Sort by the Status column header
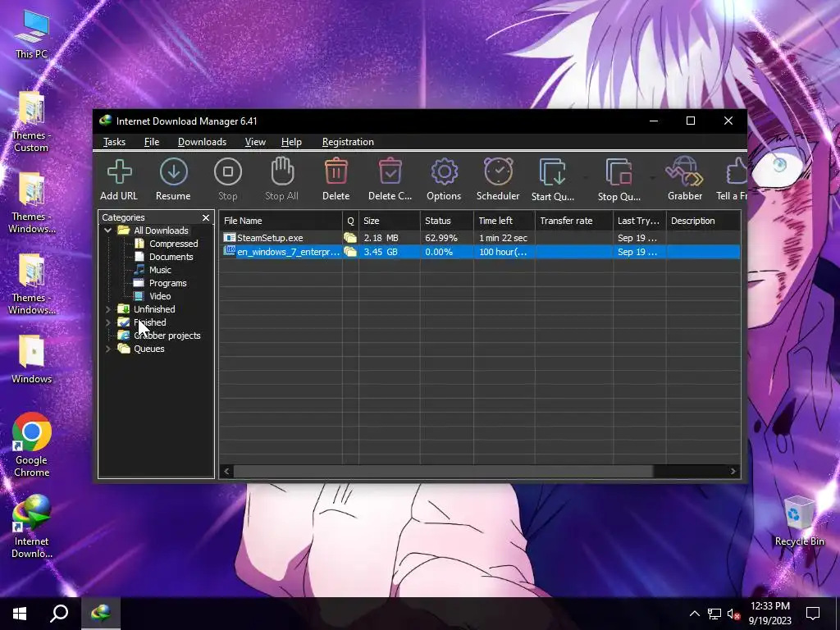840x630 pixels. pos(447,221)
